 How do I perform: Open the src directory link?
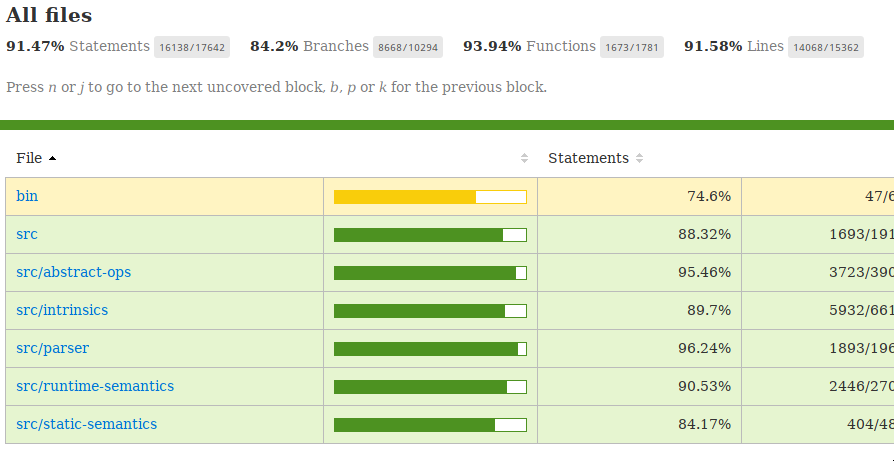pyautogui.click(x=27, y=235)
